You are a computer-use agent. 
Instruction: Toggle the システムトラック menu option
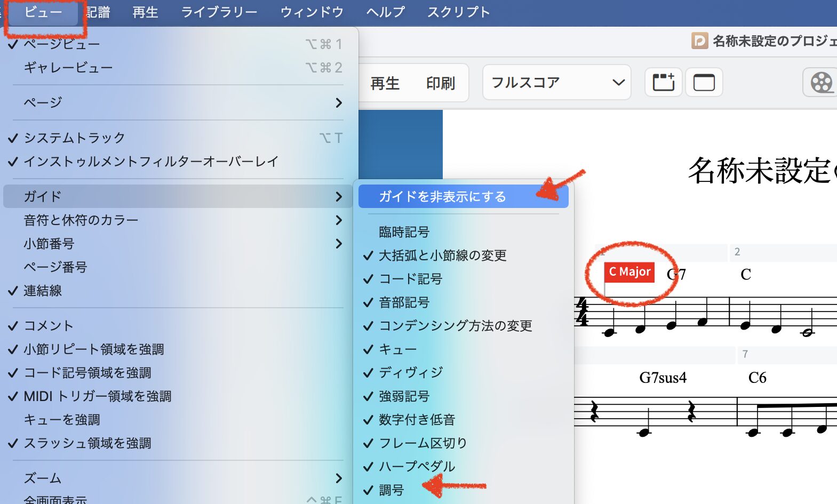[x=75, y=138]
